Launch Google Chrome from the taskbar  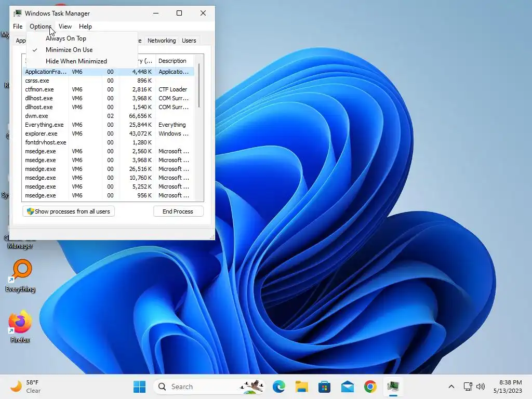pyautogui.click(x=370, y=387)
